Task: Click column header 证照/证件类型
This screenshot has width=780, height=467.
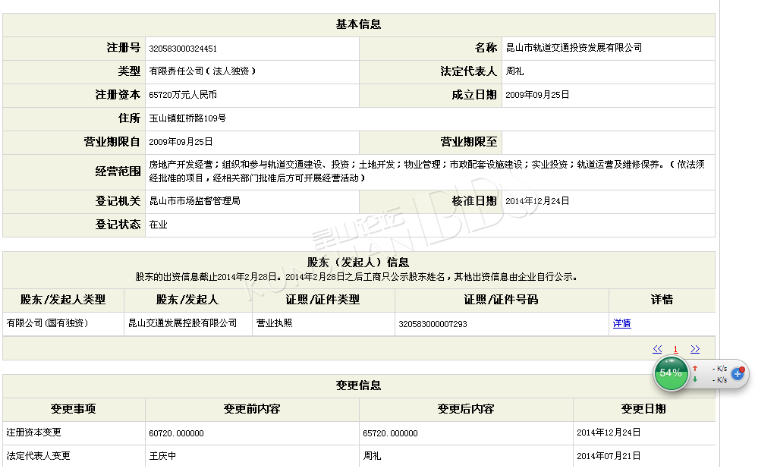Action: click(322, 299)
